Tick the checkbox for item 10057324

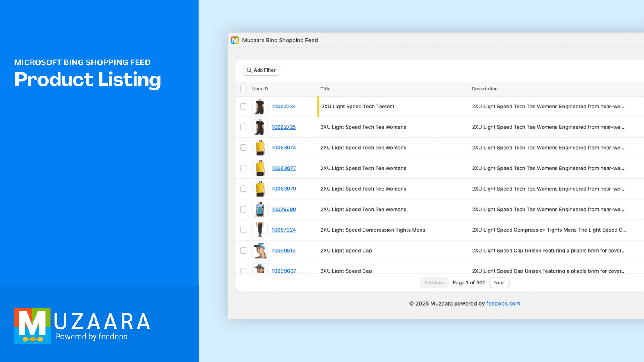[x=243, y=230]
